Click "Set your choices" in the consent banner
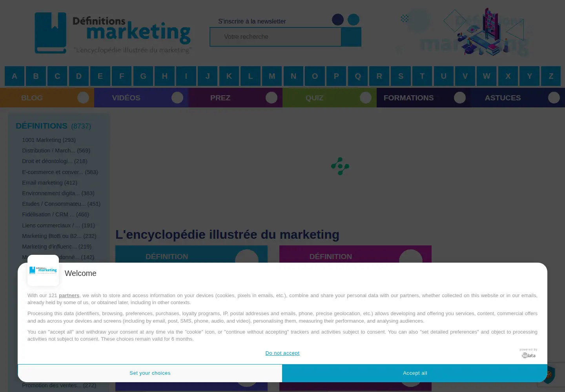Screen dimensions: 565x392 (x=150, y=373)
